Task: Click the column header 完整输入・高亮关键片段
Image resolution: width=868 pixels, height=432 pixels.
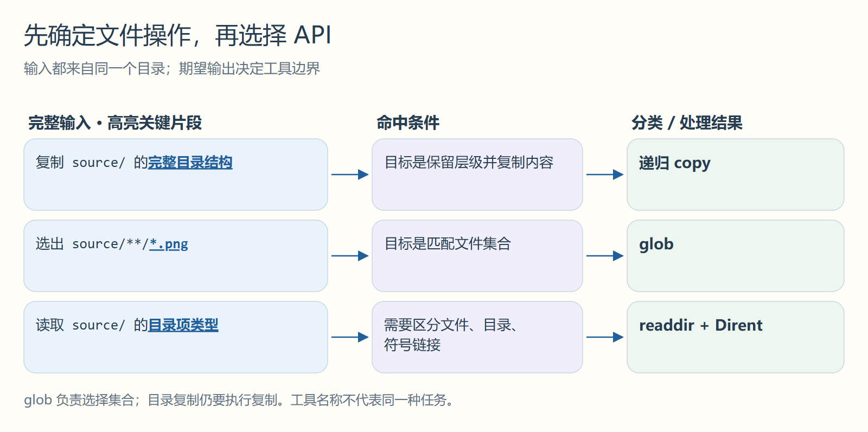Action: 115,123
